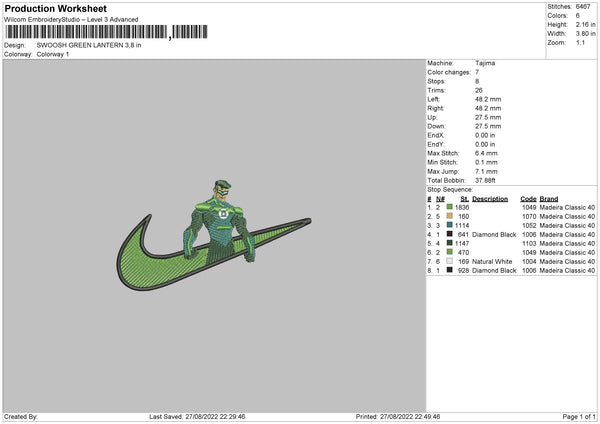Click the 'Stop Sequence:' heading
Viewport: 600px width, 424px height.
(x=450, y=190)
